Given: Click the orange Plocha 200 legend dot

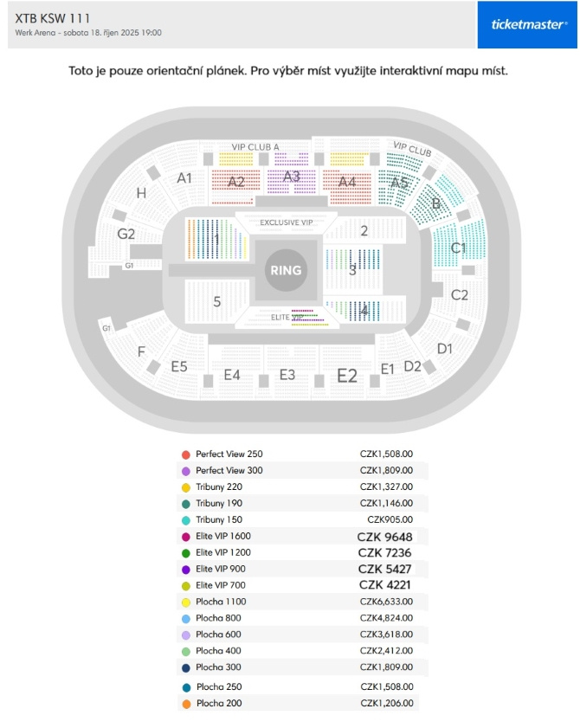Looking at the screenshot, I should point(186,704).
